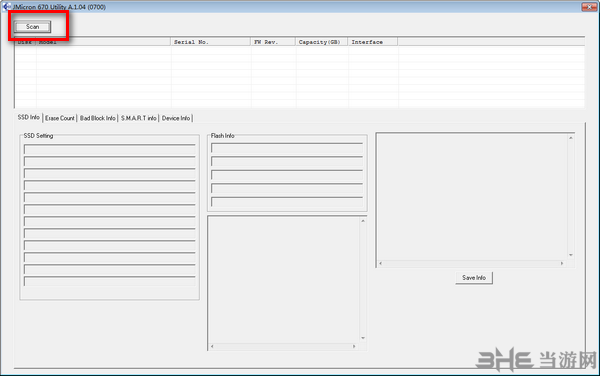Switch to Bad Block Info tab
The image size is (600, 376).
tap(98, 118)
